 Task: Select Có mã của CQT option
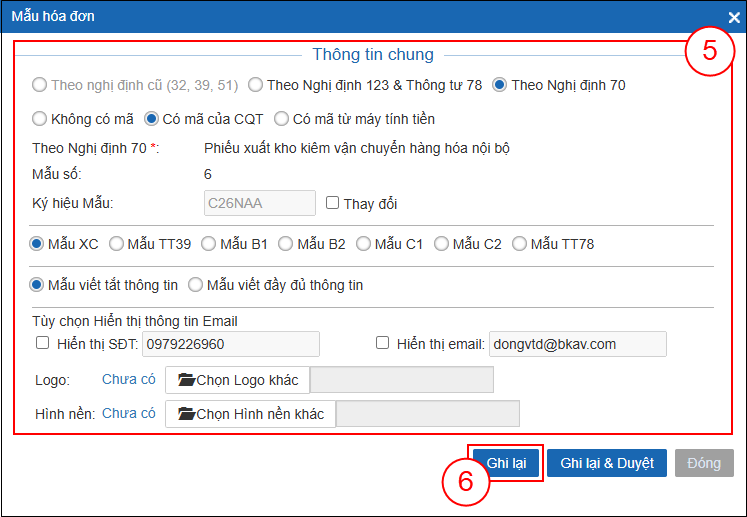(x=152, y=119)
